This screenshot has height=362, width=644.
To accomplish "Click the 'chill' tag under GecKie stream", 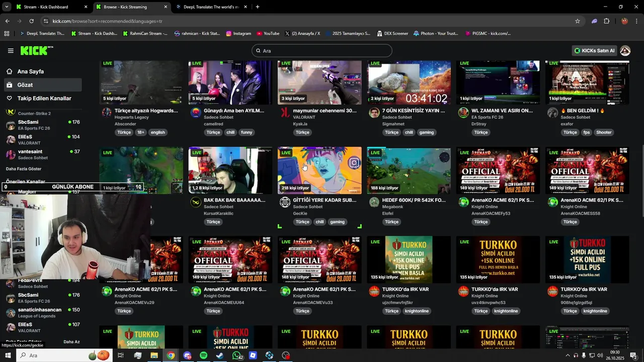I will click(x=319, y=222).
